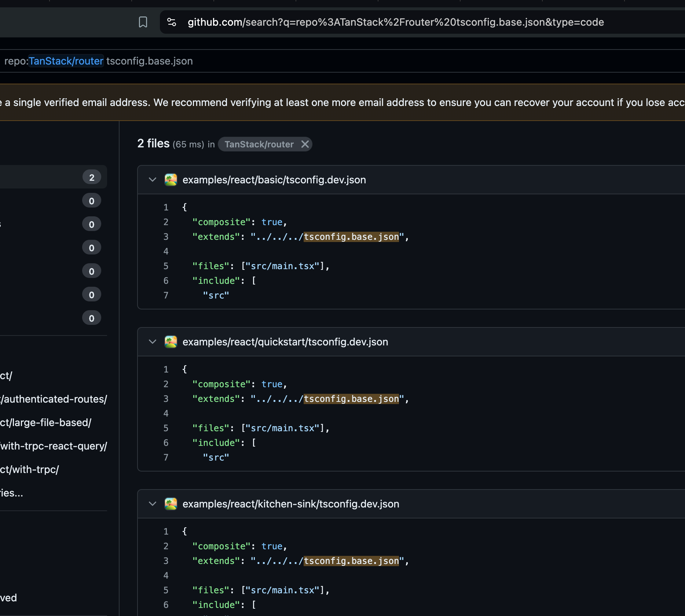The width and height of the screenshot is (685, 616).
Task: Click the bookmark icon in address bar
Action: coord(143,22)
